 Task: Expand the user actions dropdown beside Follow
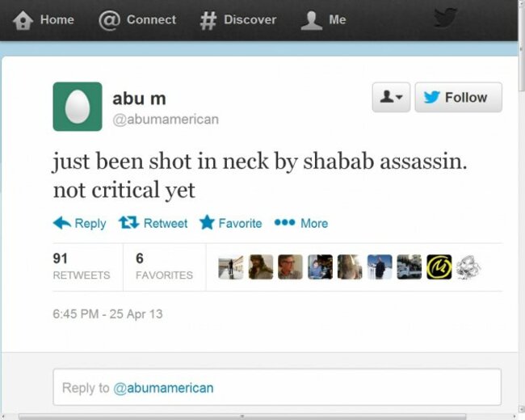391,97
